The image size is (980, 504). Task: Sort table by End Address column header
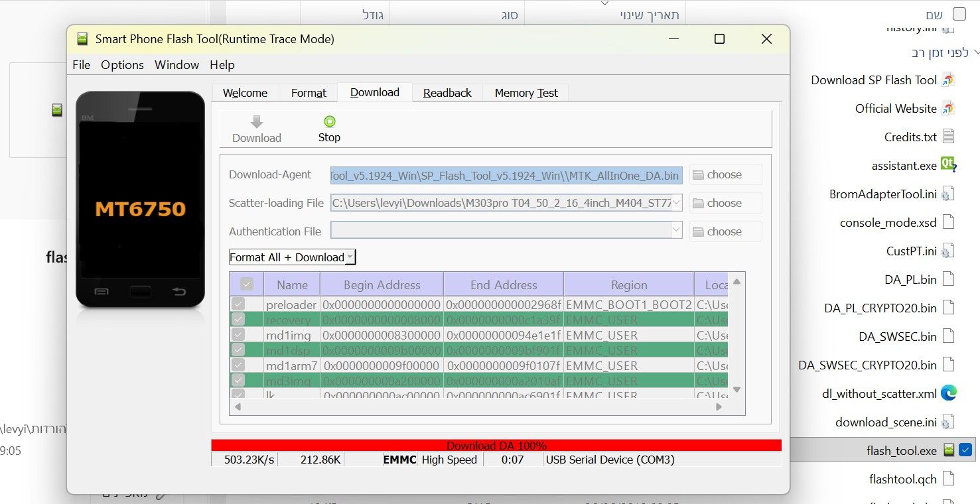(504, 284)
